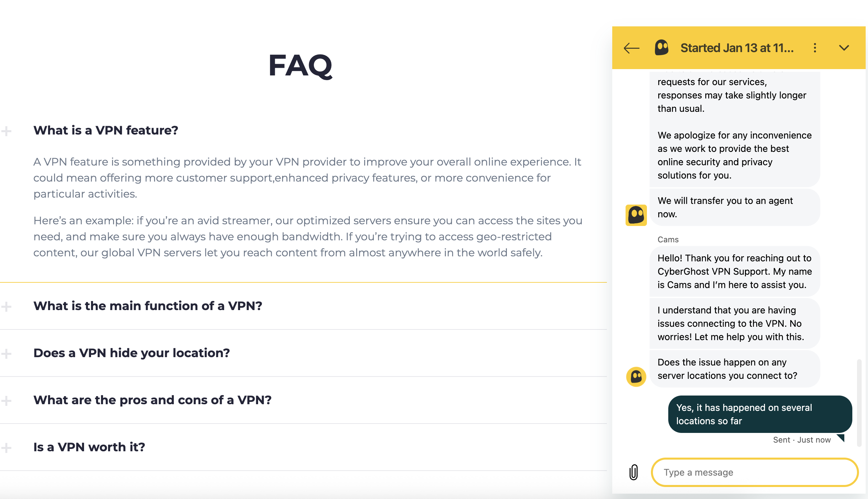This screenshot has width=868, height=499.
Task: Click the back arrow in chat header
Action: [631, 48]
